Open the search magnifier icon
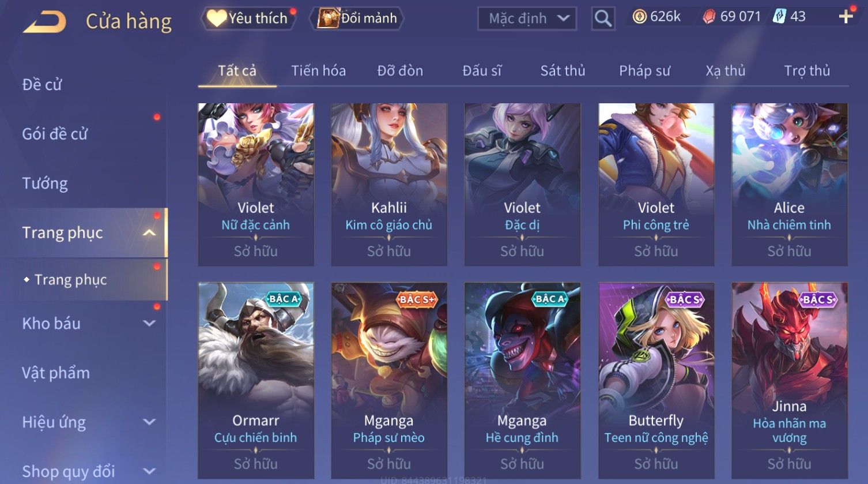 pos(603,18)
